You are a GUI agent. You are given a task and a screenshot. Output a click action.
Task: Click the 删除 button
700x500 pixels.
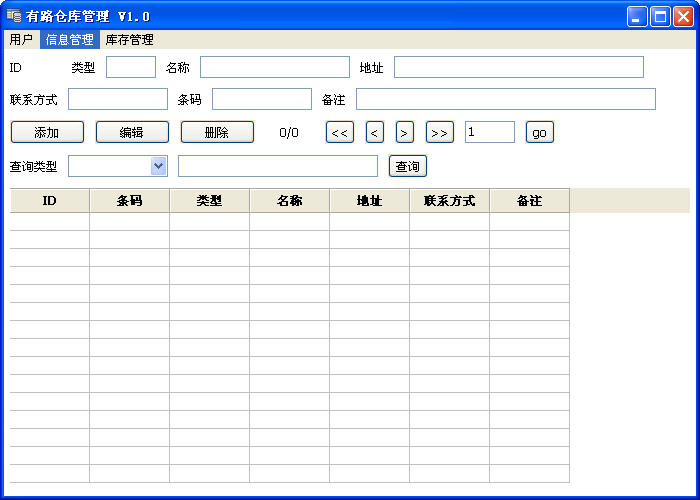[x=217, y=132]
